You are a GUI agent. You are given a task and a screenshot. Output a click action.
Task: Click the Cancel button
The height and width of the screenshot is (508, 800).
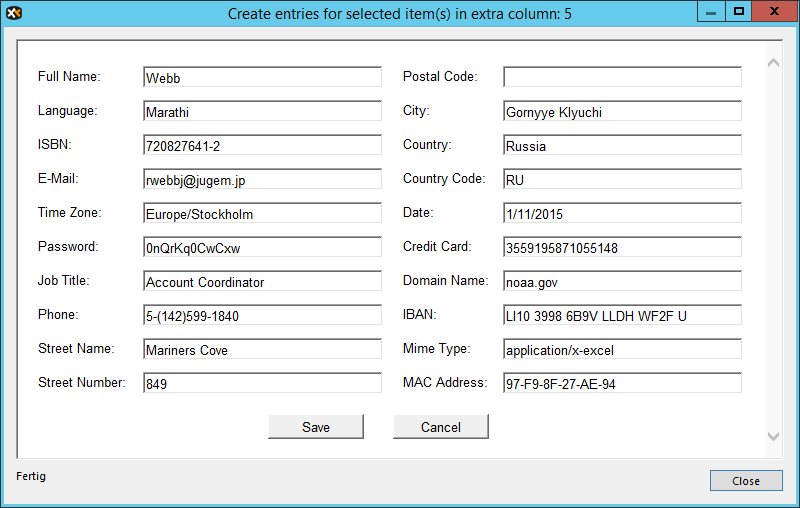pyautogui.click(x=441, y=427)
